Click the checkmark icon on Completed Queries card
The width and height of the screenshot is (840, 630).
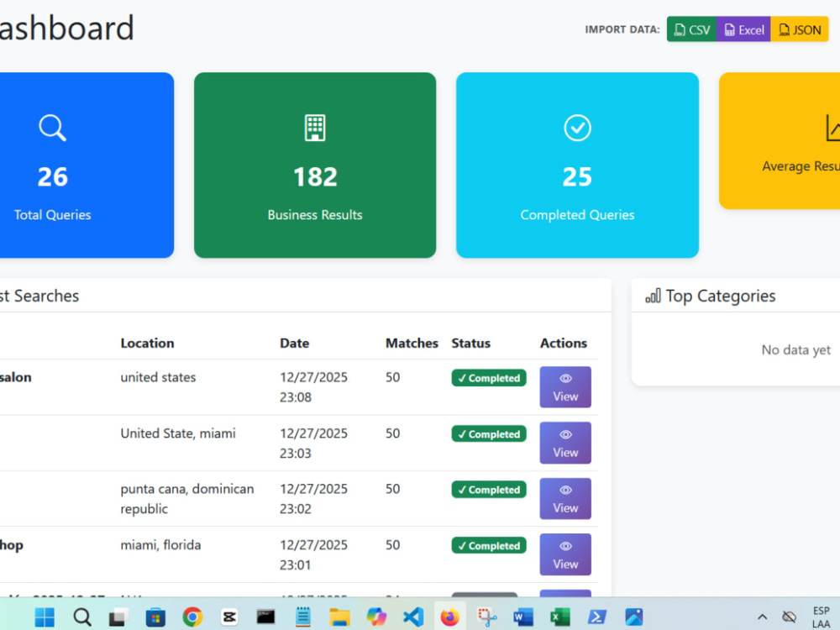[x=578, y=128]
